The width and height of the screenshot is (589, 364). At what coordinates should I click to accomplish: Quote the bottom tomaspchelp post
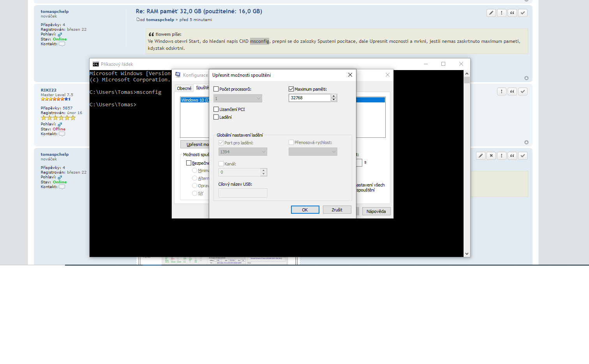[x=512, y=156]
